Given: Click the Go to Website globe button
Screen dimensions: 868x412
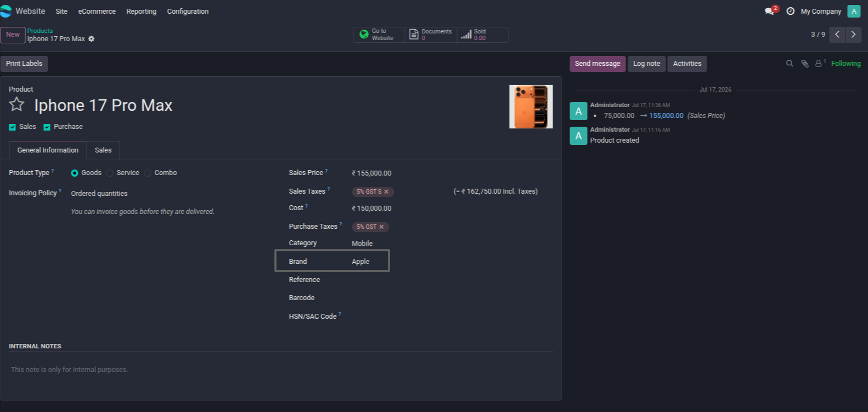Looking at the screenshot, I should click(x=379, y=35).
